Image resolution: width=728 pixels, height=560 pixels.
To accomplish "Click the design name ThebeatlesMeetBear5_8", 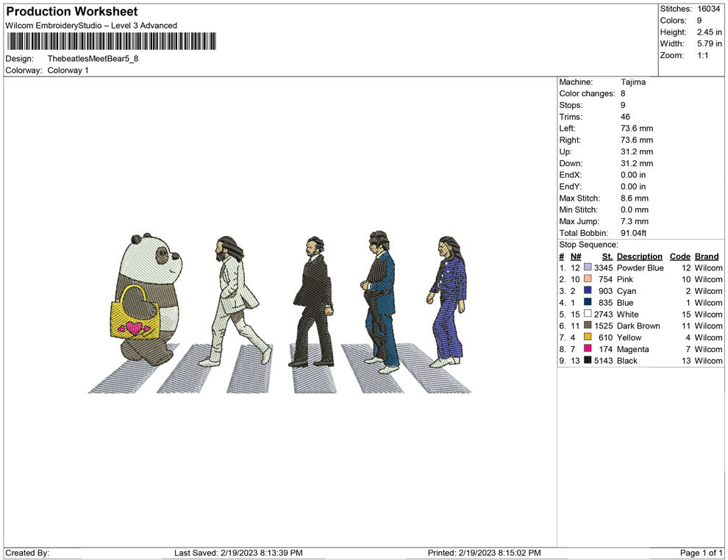I will pyautogui.click(x=93, y=59).
